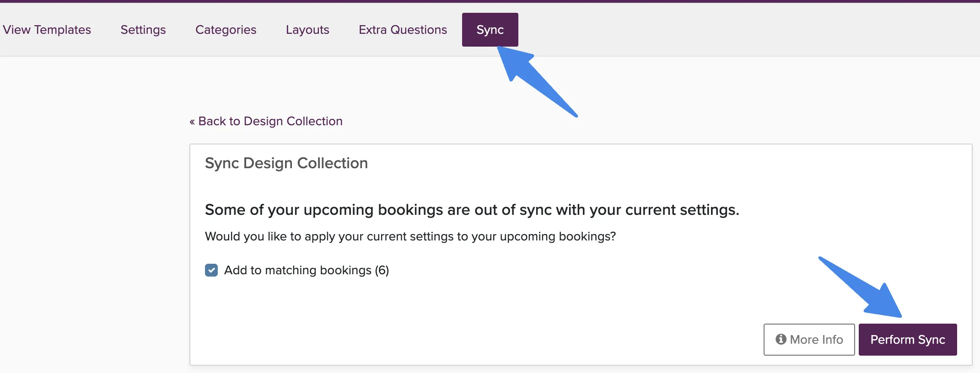Start the sync with Perform Sync
The height and width of the screenshot is (373, 980).
908,340
